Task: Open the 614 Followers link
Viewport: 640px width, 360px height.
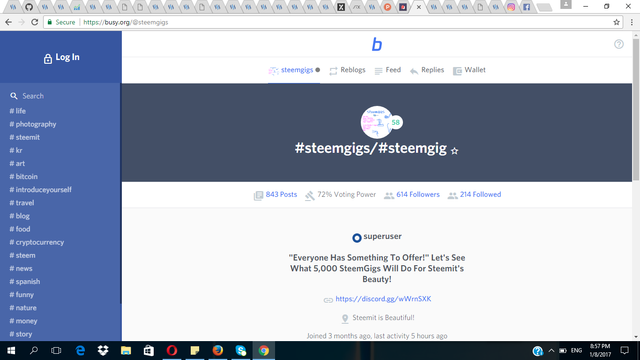Action: click(x=412, y=195)
